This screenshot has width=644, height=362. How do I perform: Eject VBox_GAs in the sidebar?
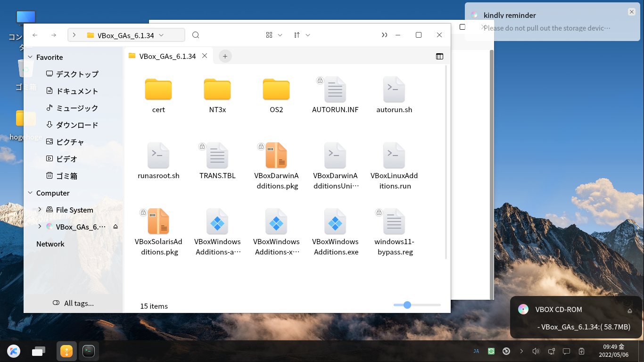click(116, 227)
